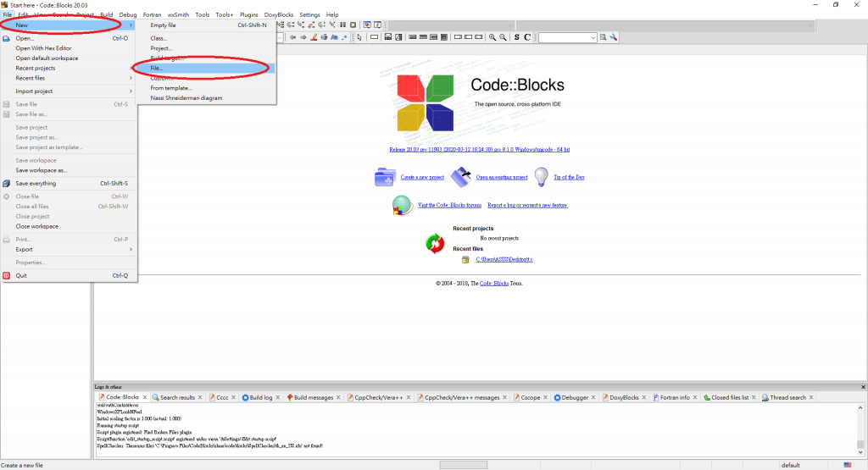Open the Report a bug link
The height and width of the screenshot is (470, 868).
click(x=527, y=205)
